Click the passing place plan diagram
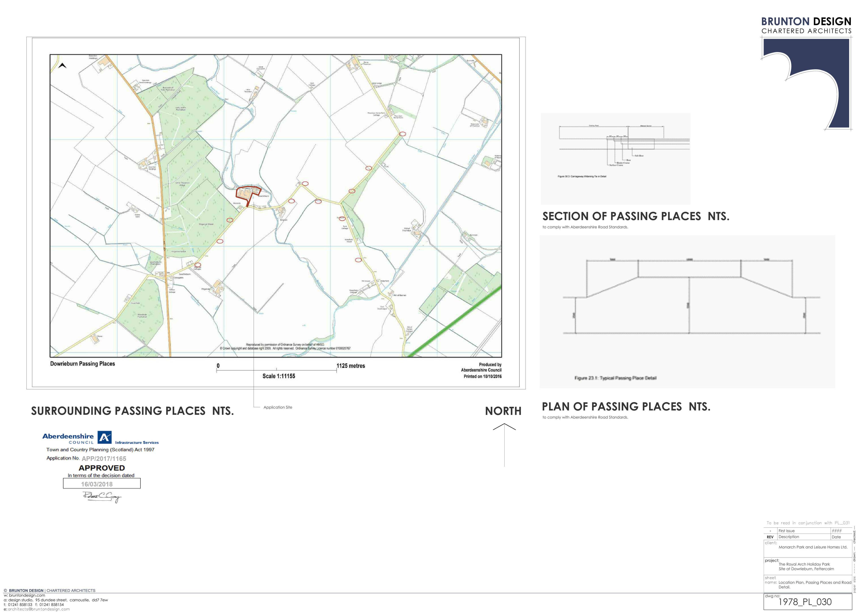Image resolution: width=868 pixels, height=613 pixels. 691,297
